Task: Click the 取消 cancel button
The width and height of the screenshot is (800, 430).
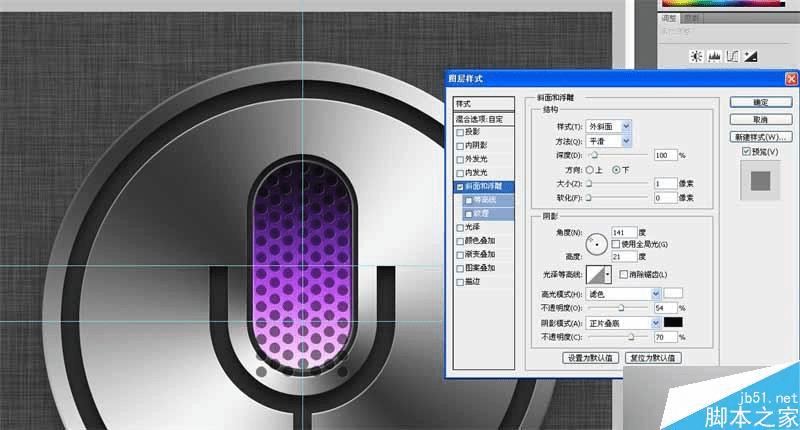Action: pyautogui.click(x=761, y=119)
